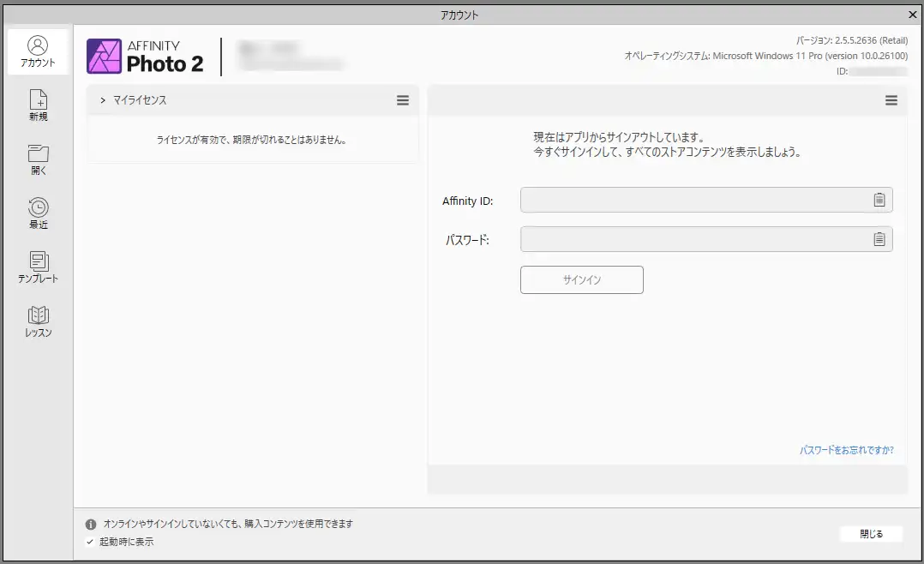Click the Affinity Photo 2 logo
The height and width of the screenshot is (564, 924).
pyautogui.click(x=145, y=57)
